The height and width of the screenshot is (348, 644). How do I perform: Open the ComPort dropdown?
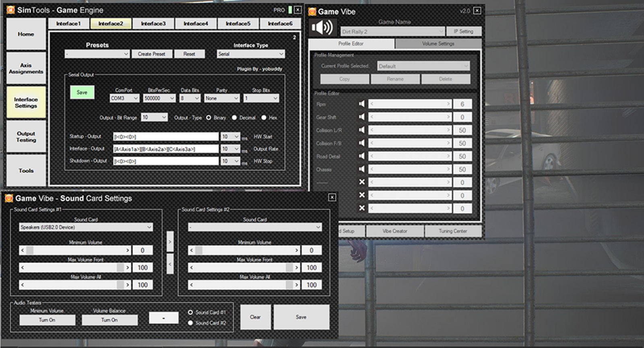point(124,98)
